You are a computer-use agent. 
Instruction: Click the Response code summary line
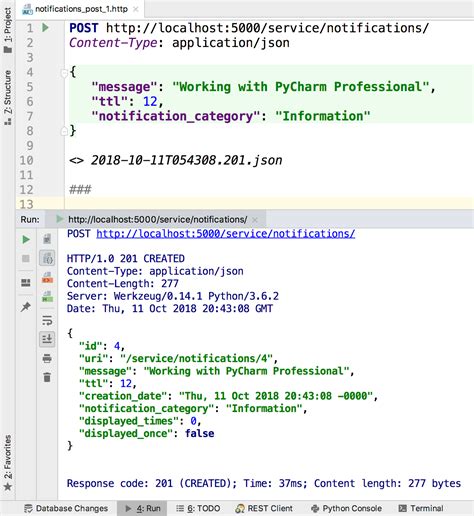click(264, 483)
